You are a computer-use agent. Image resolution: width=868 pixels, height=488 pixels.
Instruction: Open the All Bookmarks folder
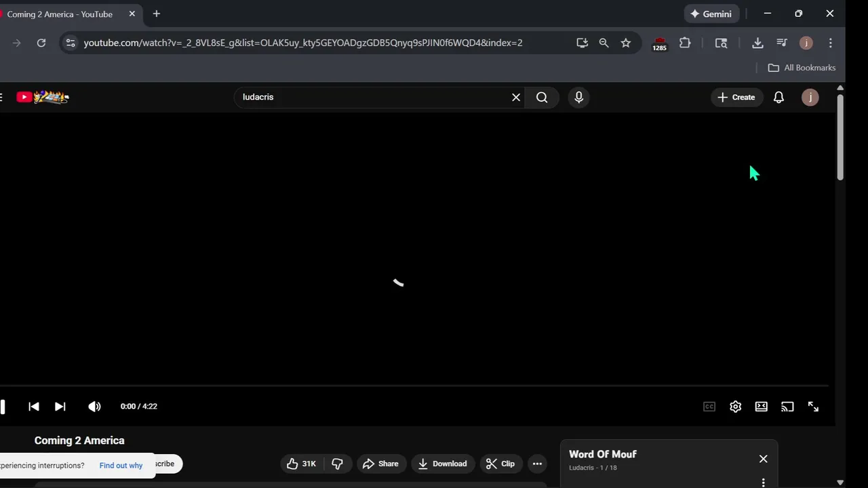pos(802,68)
